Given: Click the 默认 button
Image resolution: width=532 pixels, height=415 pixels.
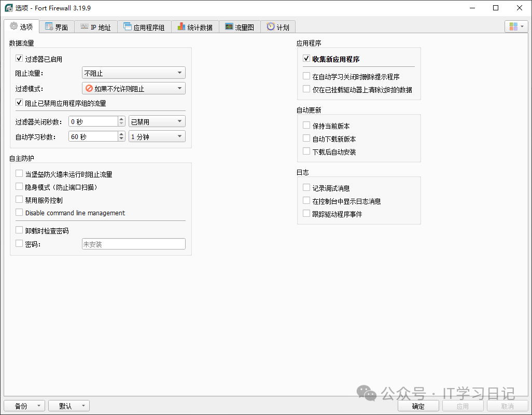Looking at the screenshot, I should pyautogui.click(x=69, y=406).
